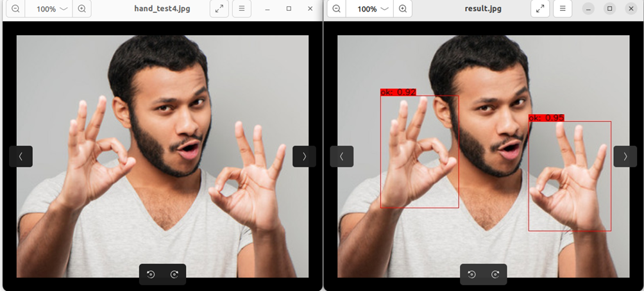Toggle fullscreen in hand_test4.jpg window

219,8
